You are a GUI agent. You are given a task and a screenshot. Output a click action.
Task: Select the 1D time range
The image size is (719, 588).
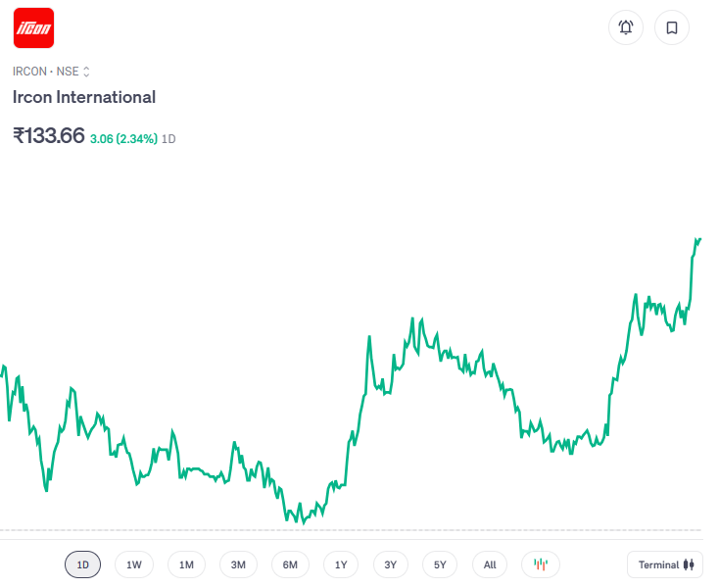[x=83, y=564]
